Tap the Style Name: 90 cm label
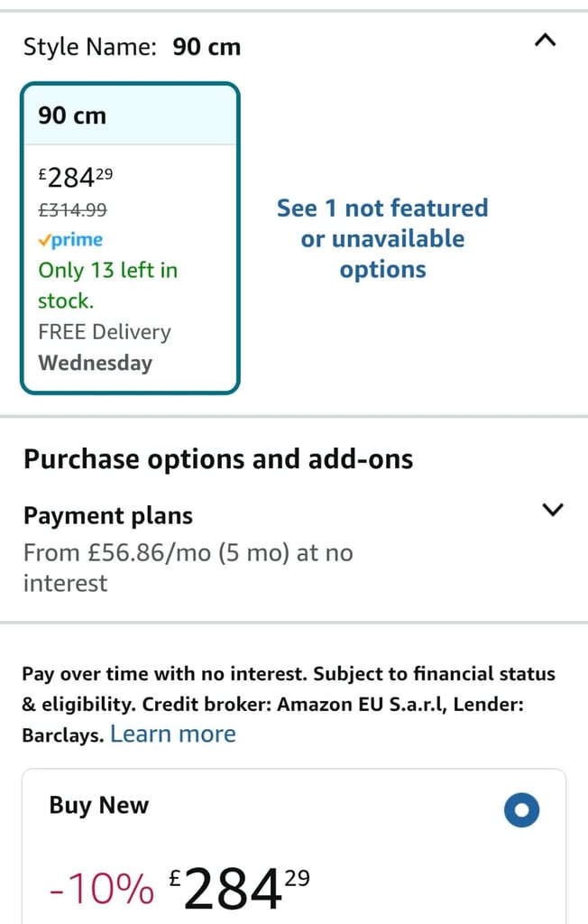Screen dimensions: 588x924 coord(132,47)
